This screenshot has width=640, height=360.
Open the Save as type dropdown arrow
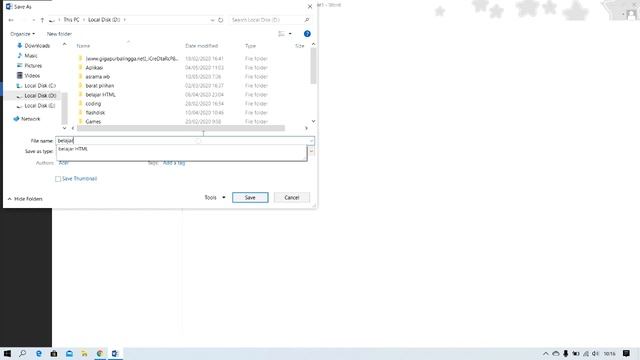(x=311, y=151)
